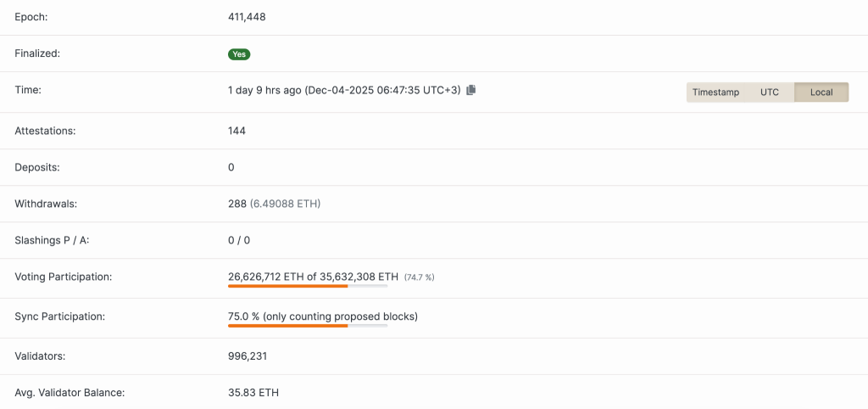The width and height of the screenshot is (868, 409).
Task: Click the green Finalized Yes badge
Action: click(x=239, y=53)
